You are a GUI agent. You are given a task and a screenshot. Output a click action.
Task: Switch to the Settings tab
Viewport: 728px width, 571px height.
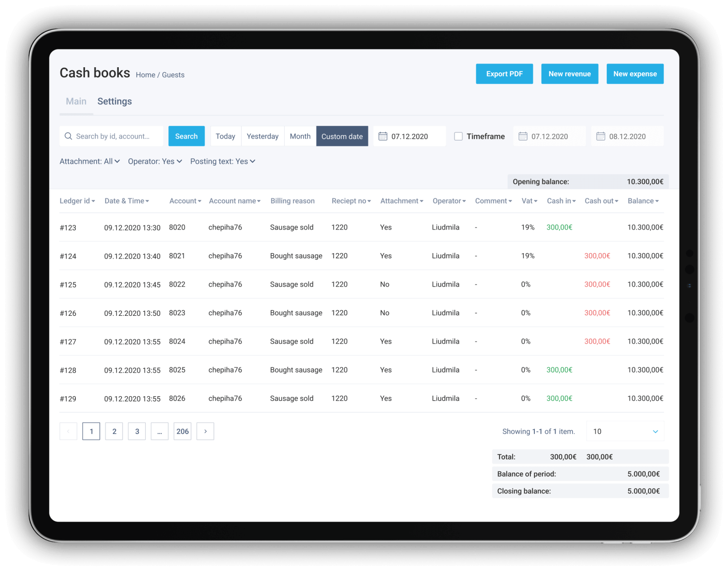[114, 102]
